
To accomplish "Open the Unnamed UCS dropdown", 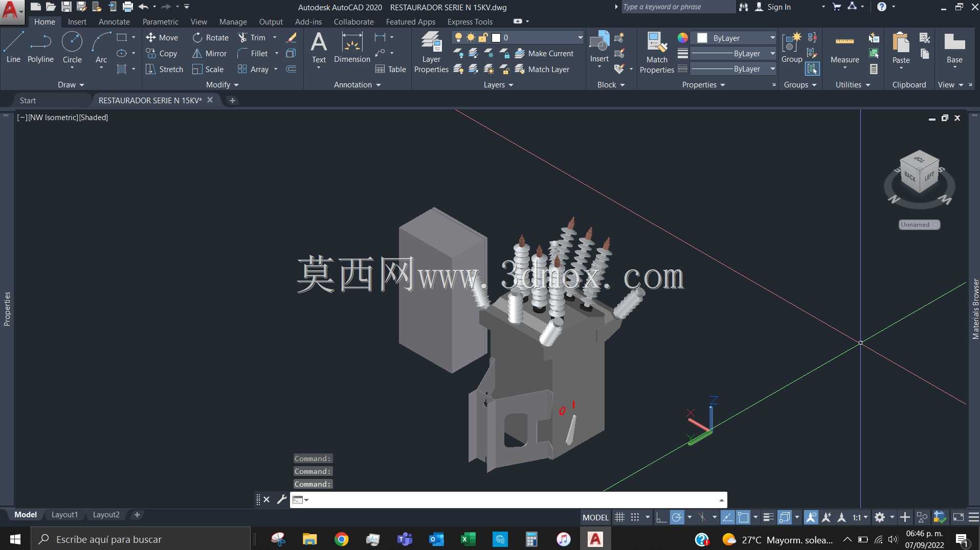I will click(919, 224).
